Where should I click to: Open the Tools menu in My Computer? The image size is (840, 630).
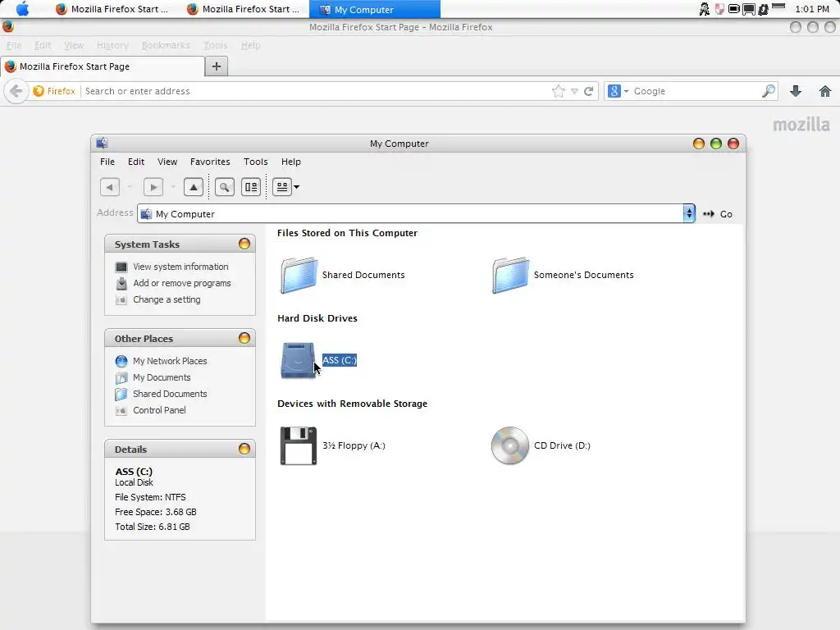(256, 162)
